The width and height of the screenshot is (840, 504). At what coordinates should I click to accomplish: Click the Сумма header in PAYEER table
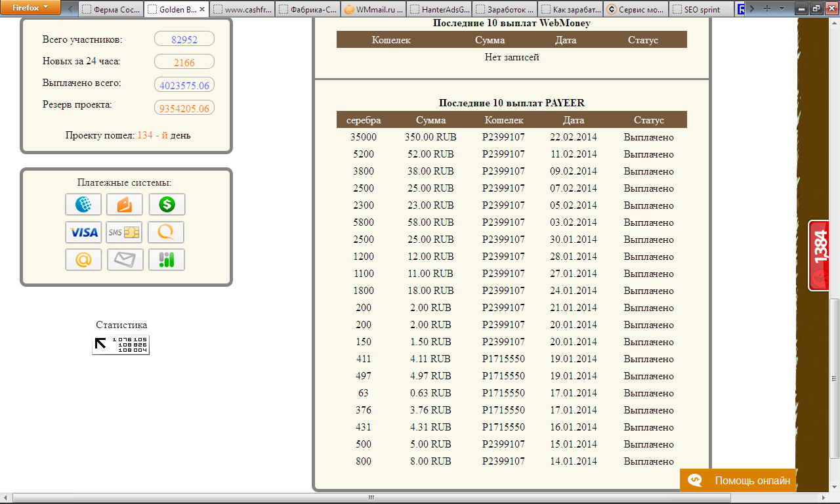[430, 120]
